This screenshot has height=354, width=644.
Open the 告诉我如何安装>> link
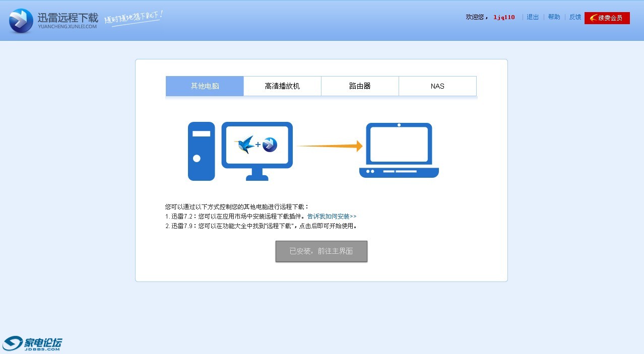click(332, 217)
